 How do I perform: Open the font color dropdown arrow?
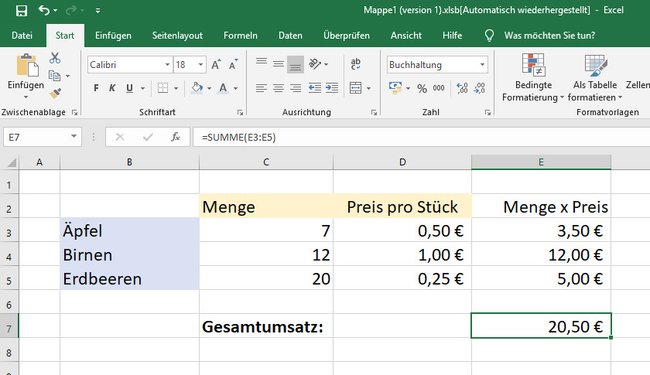pyautogui.click(x=235, y=88)
